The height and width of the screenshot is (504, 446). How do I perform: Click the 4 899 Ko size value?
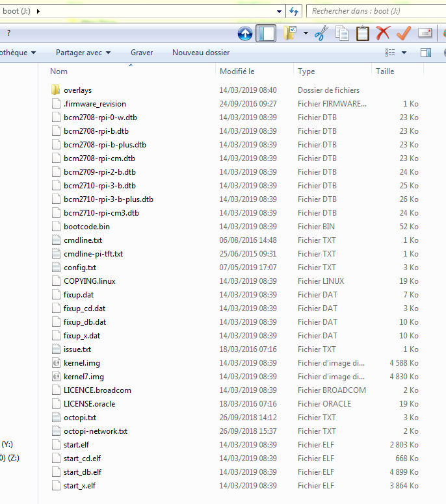click(404, 472)
